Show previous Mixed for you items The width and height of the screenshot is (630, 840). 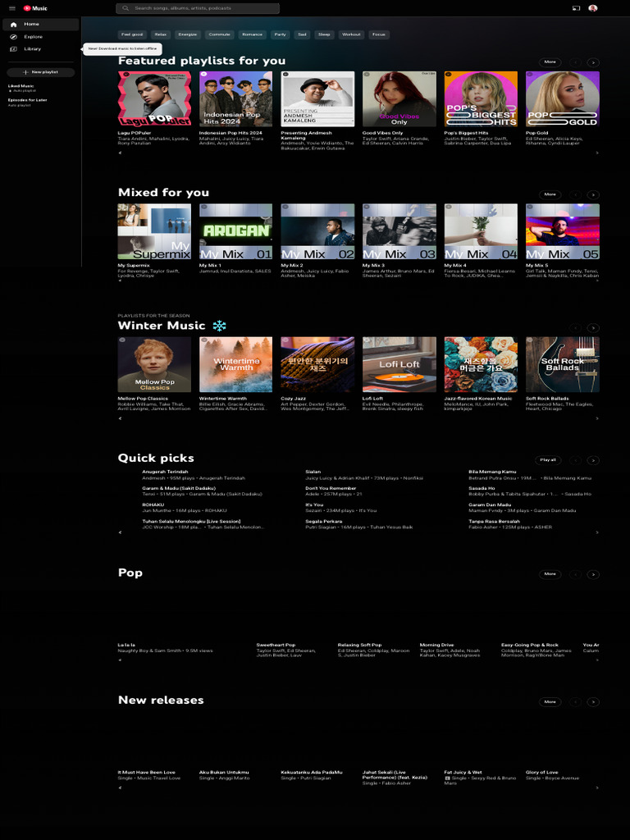pos(575,195)
